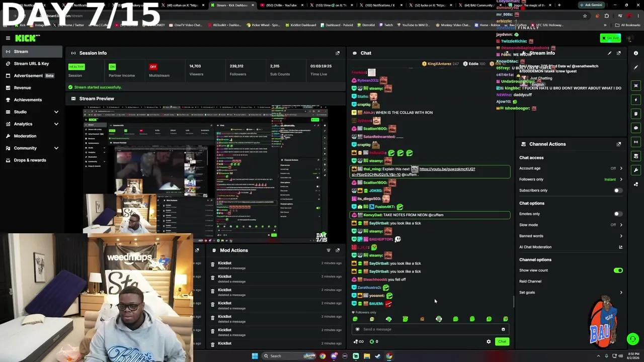Click the 239,312 Followers stat
The height and width of the screenshot is (362, 644).
237,70
